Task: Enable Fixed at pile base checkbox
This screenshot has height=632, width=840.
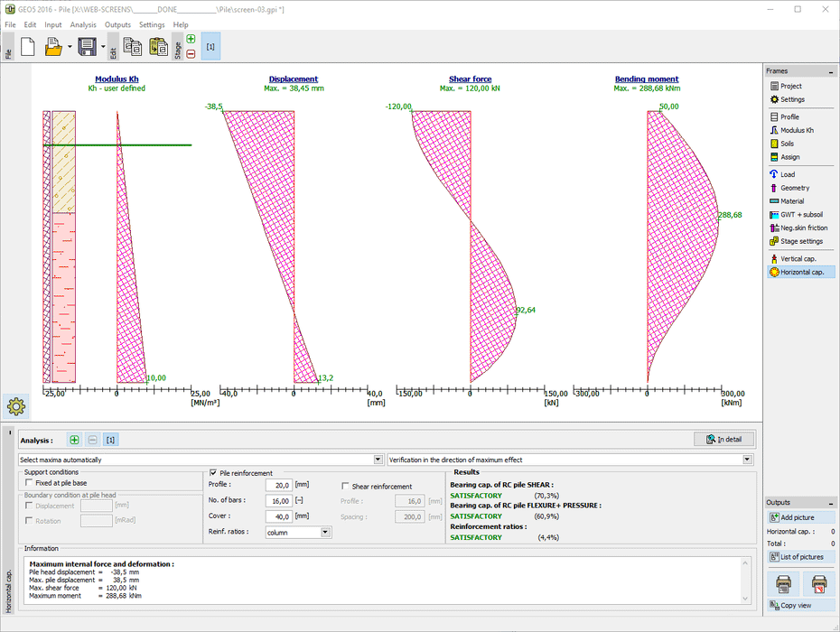Action: tap(30, 483)
